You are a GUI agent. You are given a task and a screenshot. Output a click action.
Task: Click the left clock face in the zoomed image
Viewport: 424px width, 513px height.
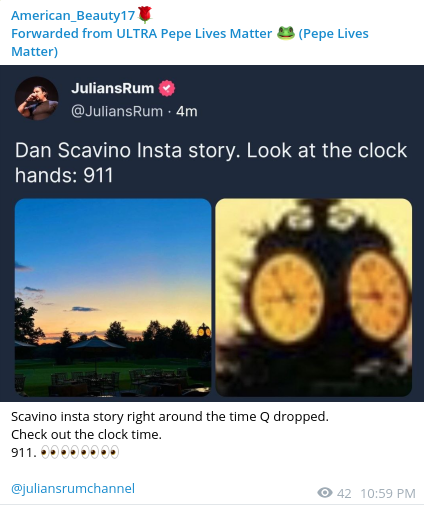[287, 297]
